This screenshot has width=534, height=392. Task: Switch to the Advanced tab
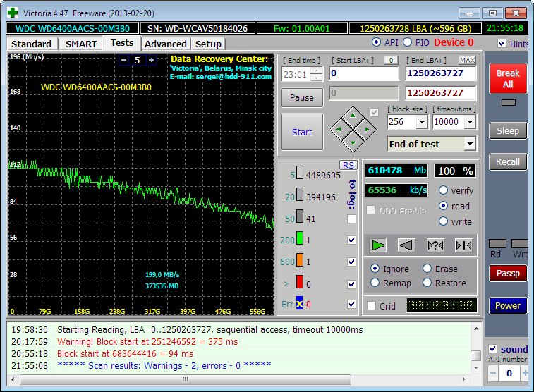166,44
